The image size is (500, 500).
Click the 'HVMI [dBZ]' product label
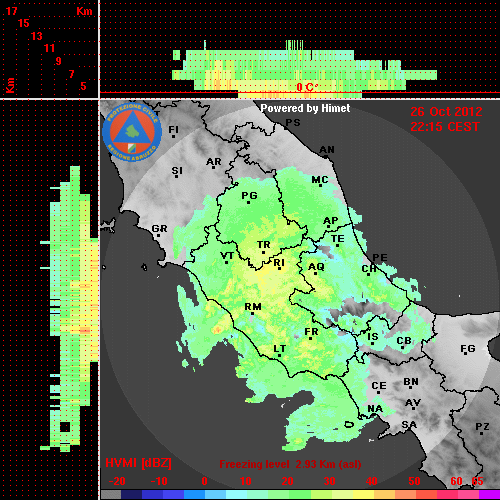click(138, 463)
